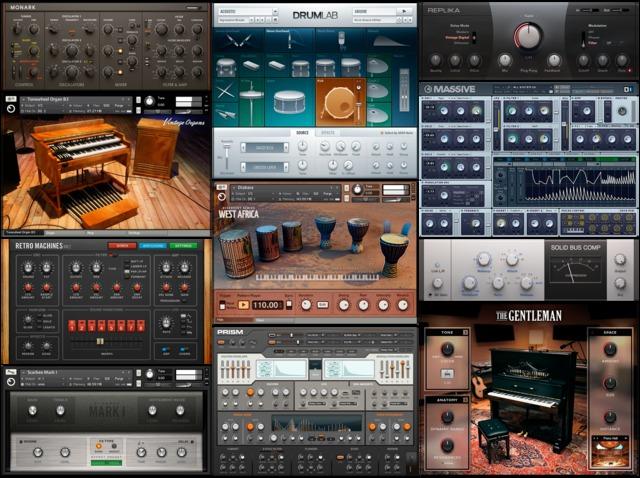Select the DrumLab room microphone icon
Image resolution: width=640 pixels, height=478 pixels.
pos(341,42)
